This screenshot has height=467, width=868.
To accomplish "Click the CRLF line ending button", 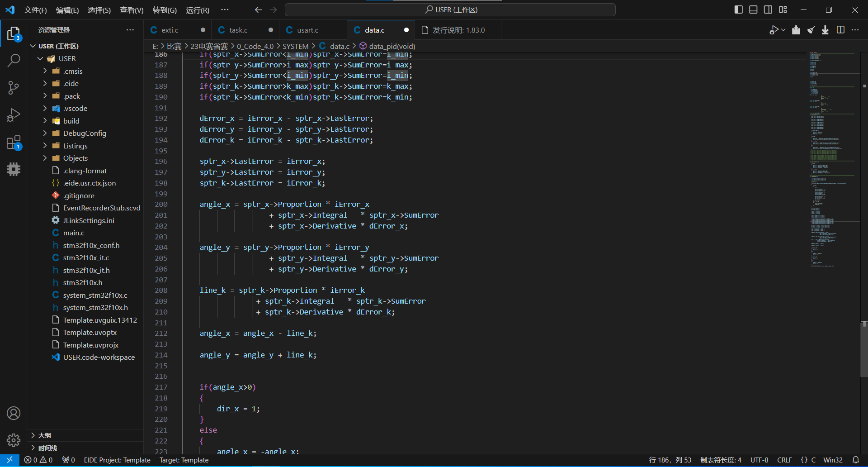I will click(784, 460).
